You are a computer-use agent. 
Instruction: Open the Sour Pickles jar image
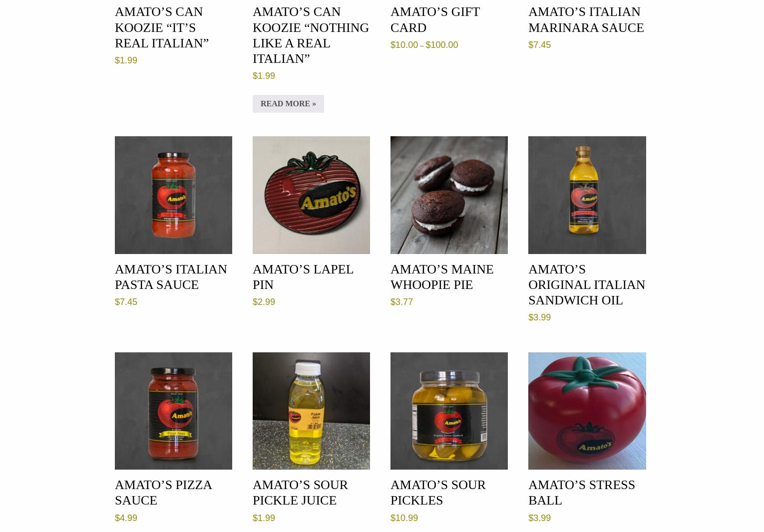pyautogui.click(x=449, y=411)
